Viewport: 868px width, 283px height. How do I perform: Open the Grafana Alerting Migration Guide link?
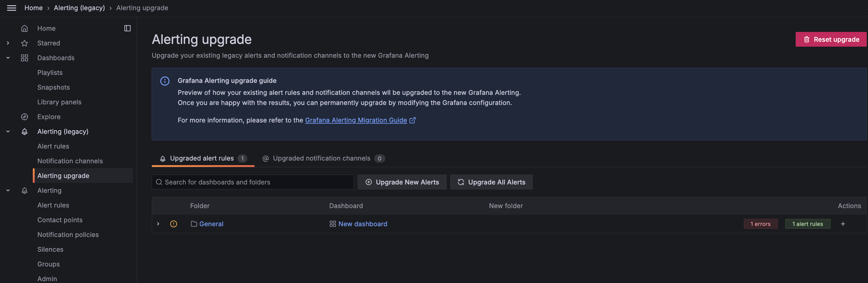tap(356, 120)
